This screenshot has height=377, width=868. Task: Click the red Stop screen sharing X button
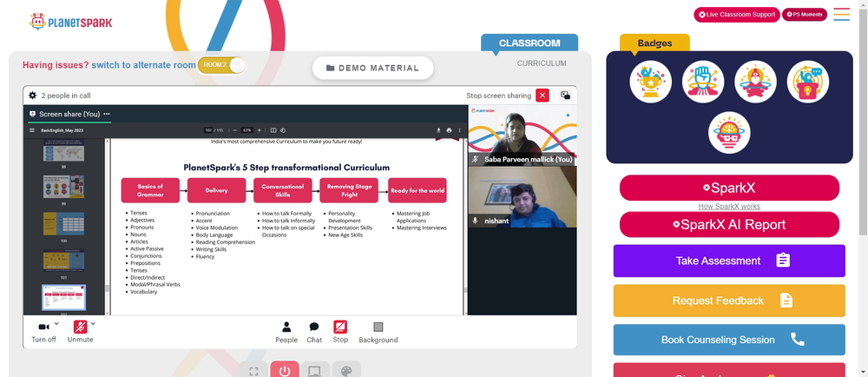542,96
